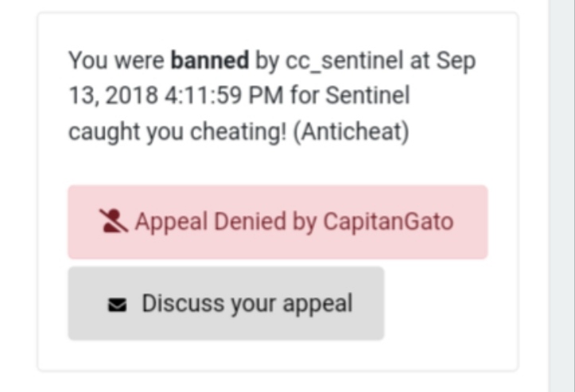Click the (Anticheat) label in ban reason
The height and width of the screenshot is (392, 575).
click(x=352, y=132)
